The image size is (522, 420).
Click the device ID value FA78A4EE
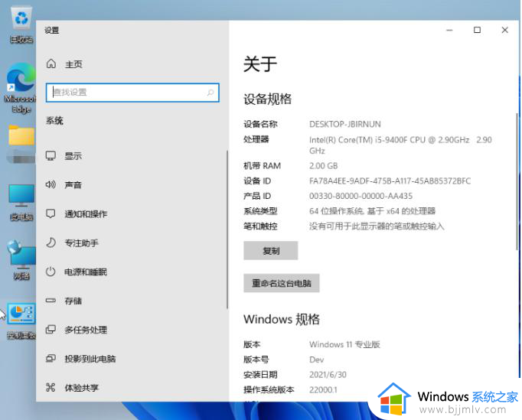point(390,181)
